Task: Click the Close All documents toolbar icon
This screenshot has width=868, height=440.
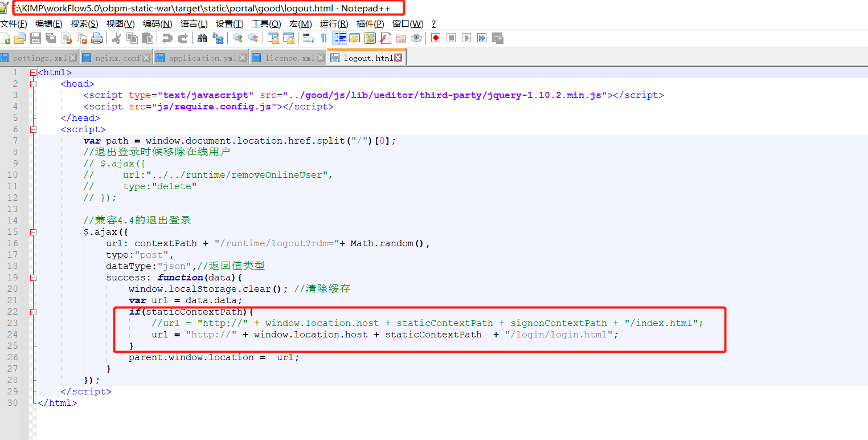Action: 81,38
